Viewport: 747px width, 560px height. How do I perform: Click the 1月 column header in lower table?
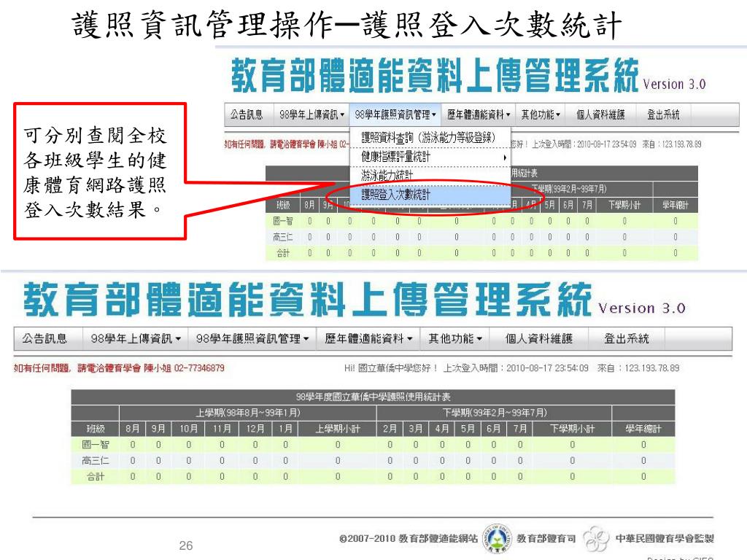pyautogui.click(x=285, y=429)
